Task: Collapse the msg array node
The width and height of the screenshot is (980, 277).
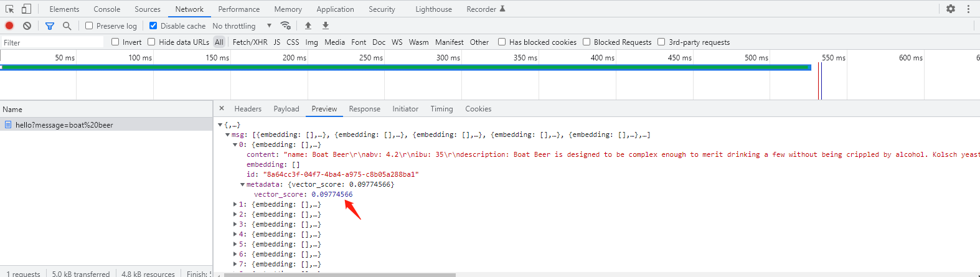Action: pyautogui.click(x=227, y=134)
